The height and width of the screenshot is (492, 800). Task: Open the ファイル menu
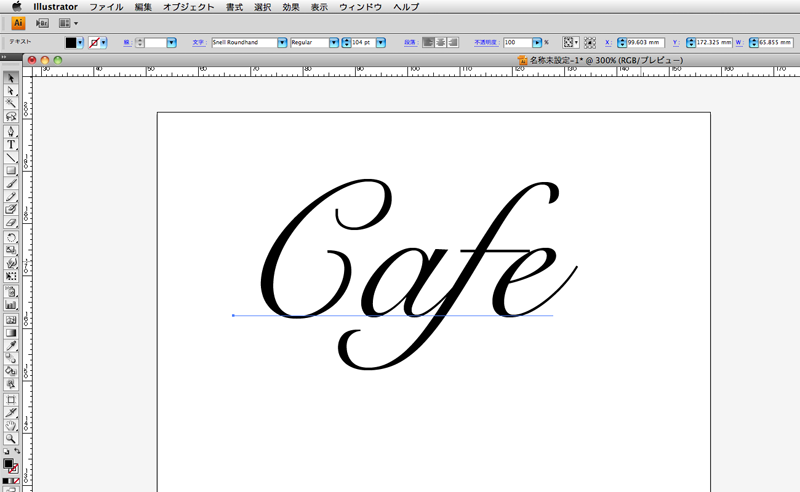(106, 7)
